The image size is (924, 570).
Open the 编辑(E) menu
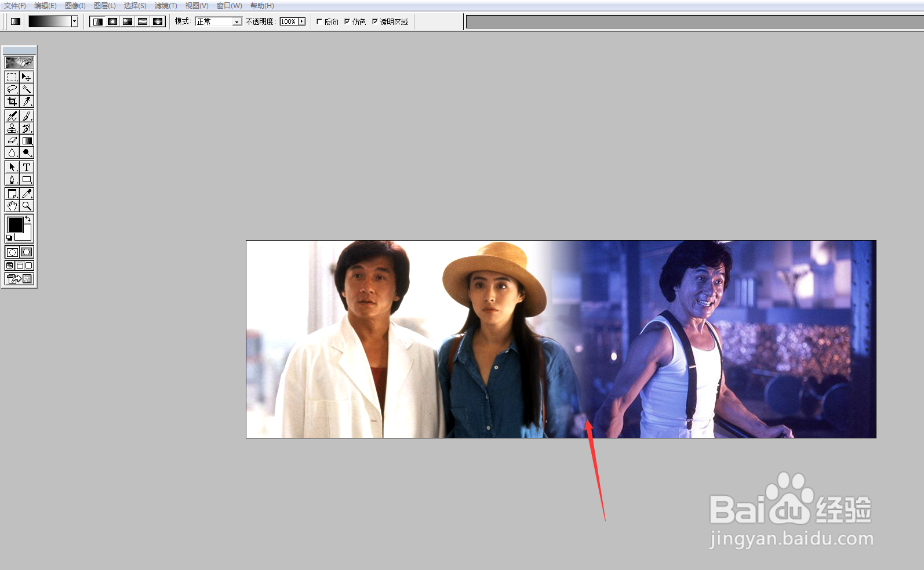45,6
